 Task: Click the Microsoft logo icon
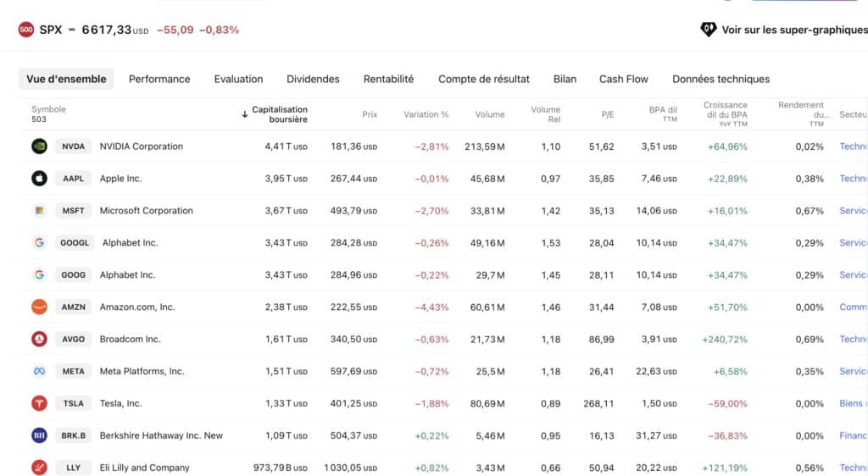(x=39, y=211)
